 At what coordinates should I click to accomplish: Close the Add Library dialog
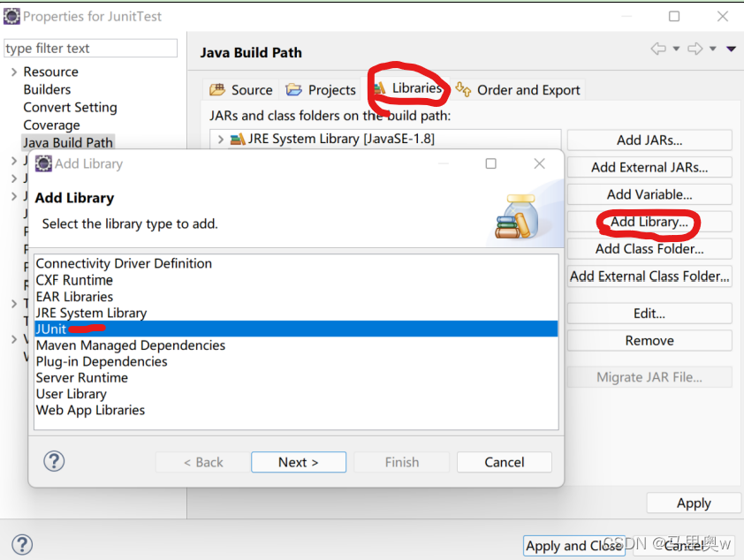(x=539, y=163)
